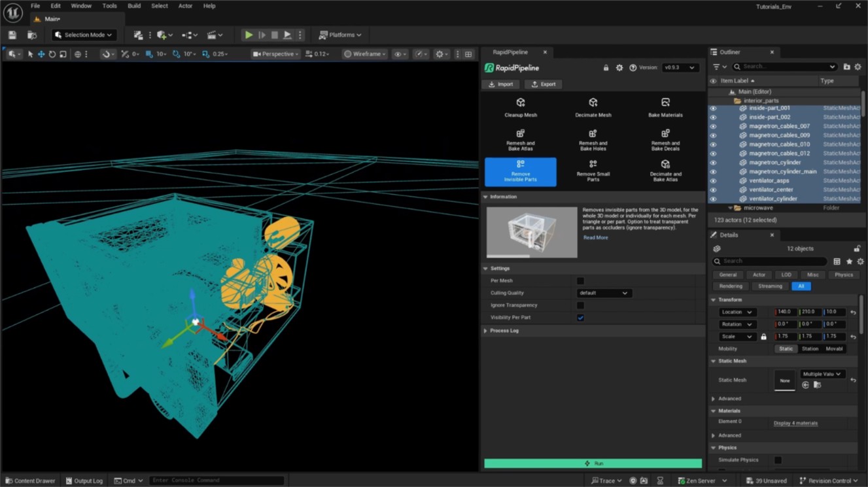Viewport: 868px width, 487px height.
Task: Lock the Details panel selection
Action: point(857,248)
